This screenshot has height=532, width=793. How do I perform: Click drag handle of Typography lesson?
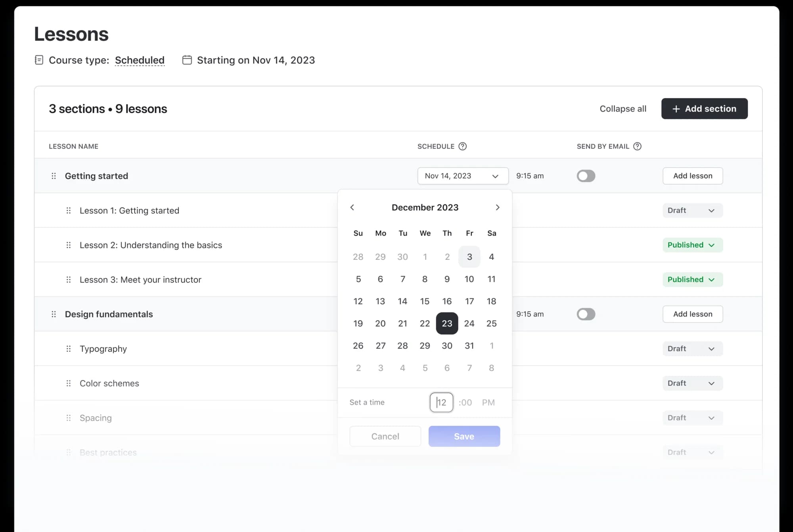[68, 349]
